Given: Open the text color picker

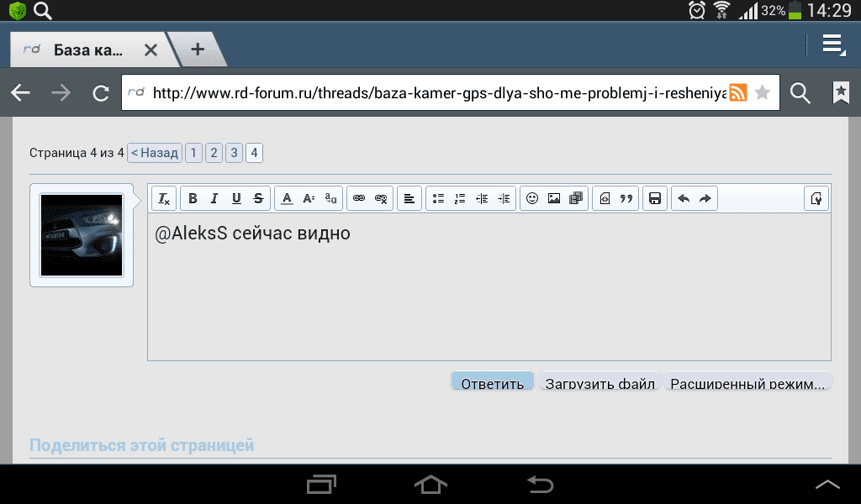Looking at the screenshot, I should tap(287, 199).
